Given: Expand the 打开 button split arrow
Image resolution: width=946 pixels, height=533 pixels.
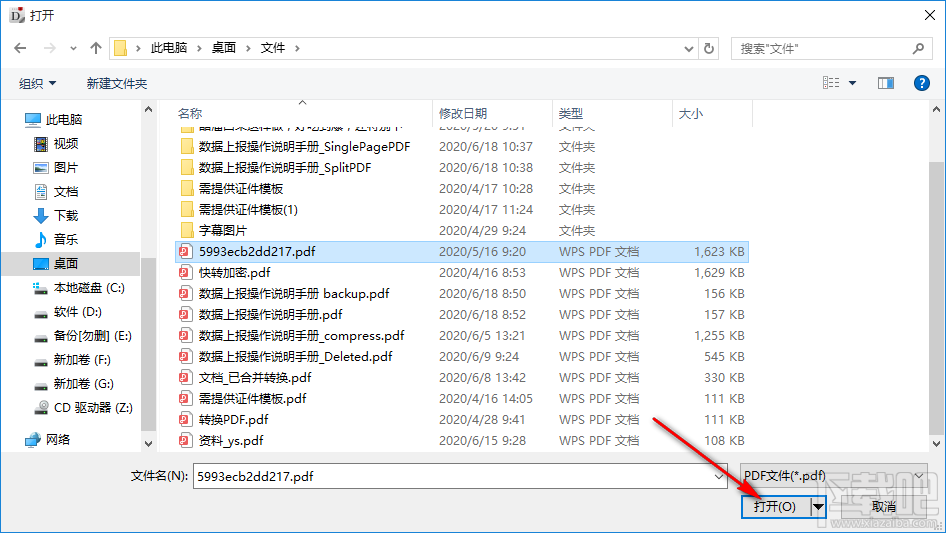Looking at the screenshot, I should (818, 506).
